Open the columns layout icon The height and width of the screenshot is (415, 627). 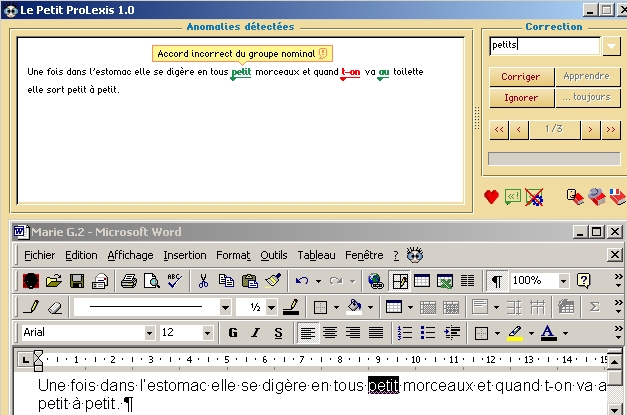467,281
